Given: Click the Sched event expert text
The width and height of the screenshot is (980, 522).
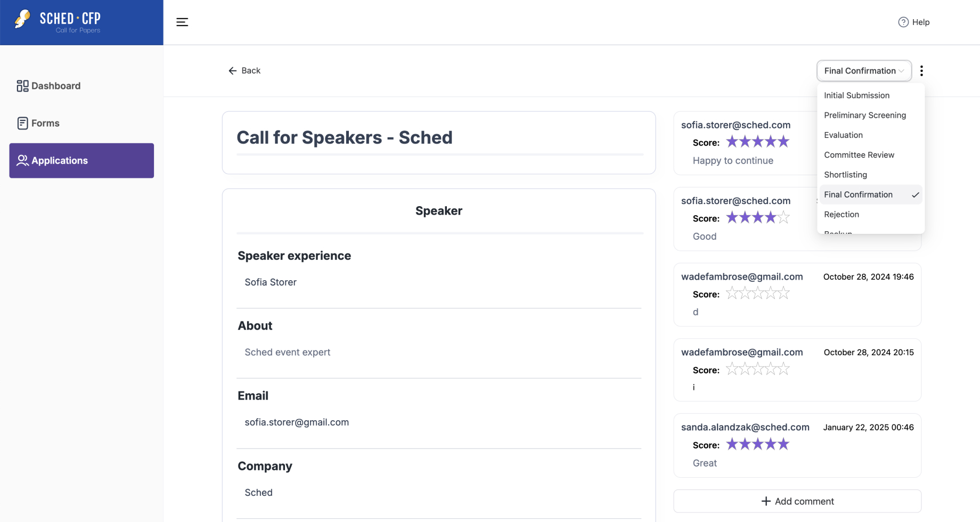Looking at the screenshot, I should click(x=288, y=352).
